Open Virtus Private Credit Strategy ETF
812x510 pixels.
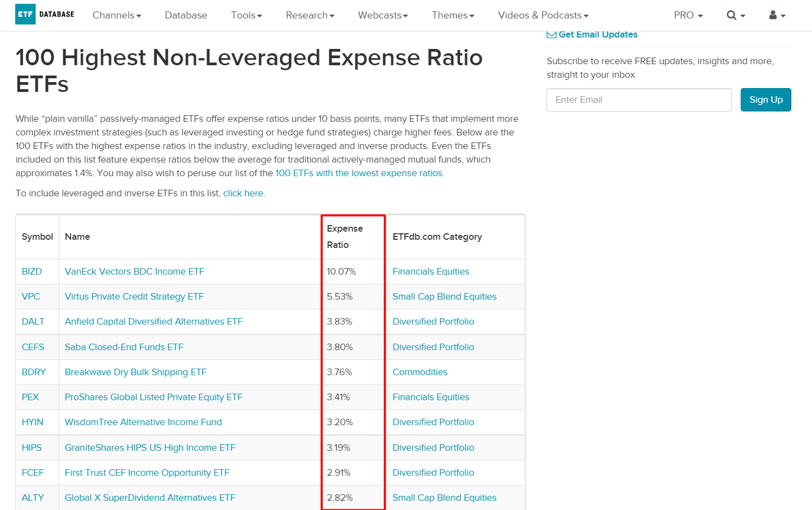coord(134,296)
